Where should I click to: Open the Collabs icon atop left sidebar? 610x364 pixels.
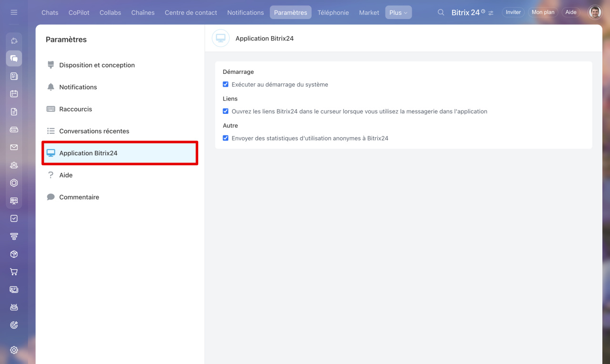[x=14, y=40]
